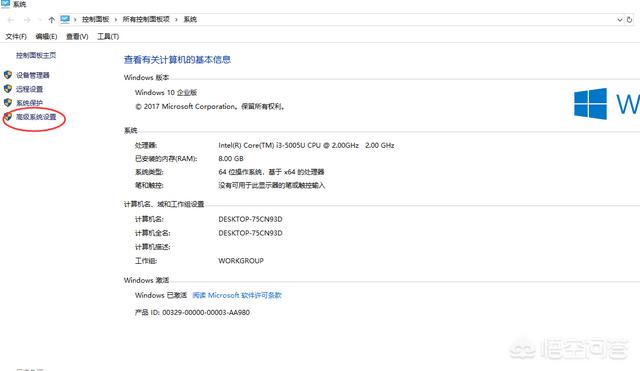
Task: Expand chevron after 所有控制面板项 breadcrumb
Action: tap(176, 20)
